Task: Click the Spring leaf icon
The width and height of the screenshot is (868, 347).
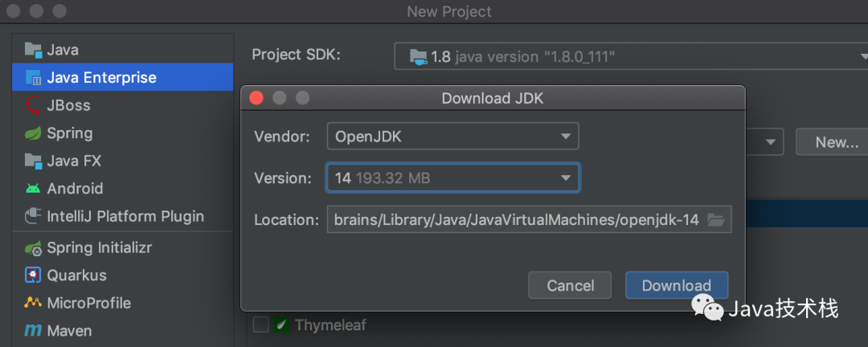Action: (x=33, y=133)
